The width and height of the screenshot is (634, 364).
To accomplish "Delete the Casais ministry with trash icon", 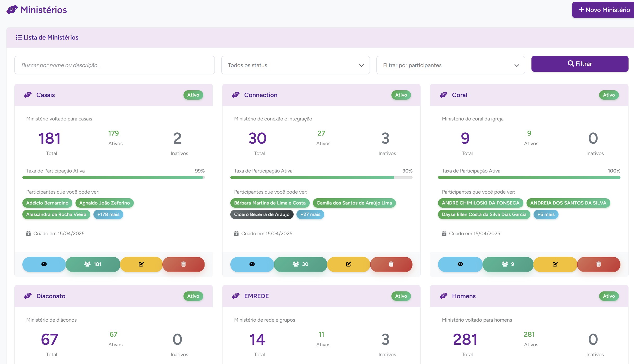I will 183,264.
